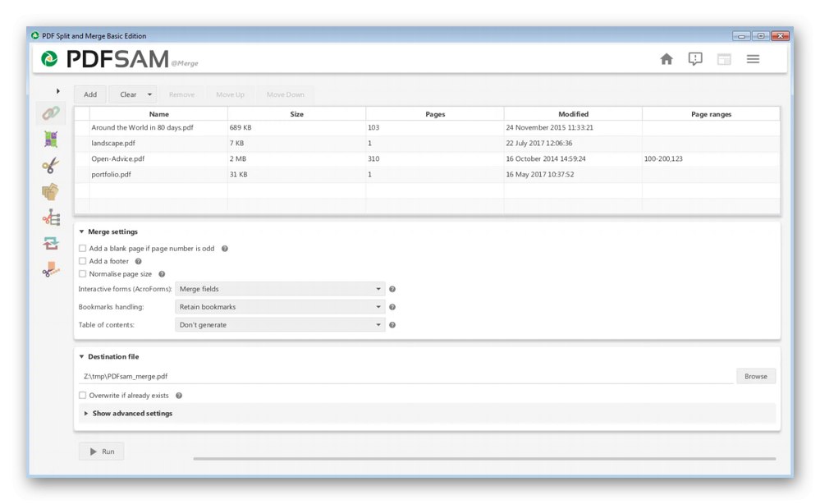Select the Open-Advice.pdf row
The width and height of the screenshot is (820, 504).
click(x=428, y=159)
